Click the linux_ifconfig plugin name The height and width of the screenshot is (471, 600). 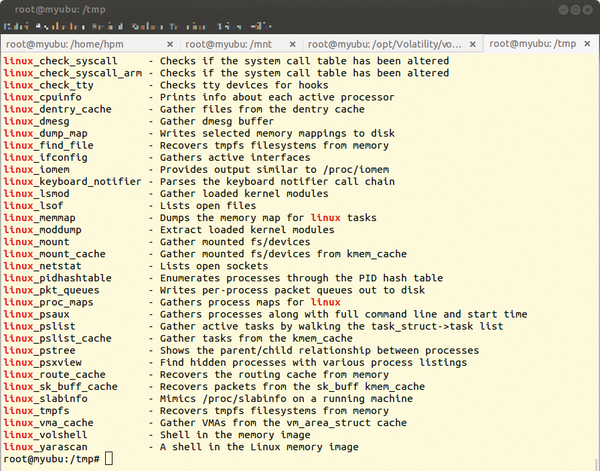[x=46, y=157]
